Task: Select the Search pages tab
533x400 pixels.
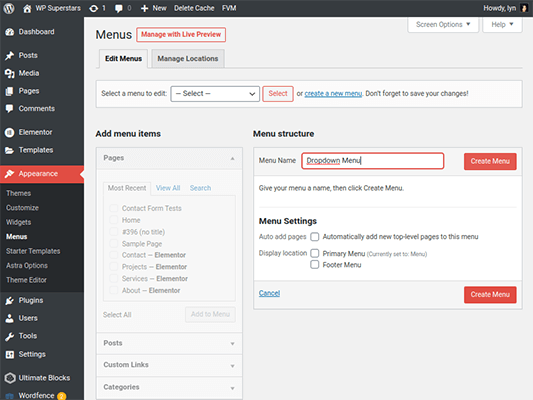Action: (200, 188)
